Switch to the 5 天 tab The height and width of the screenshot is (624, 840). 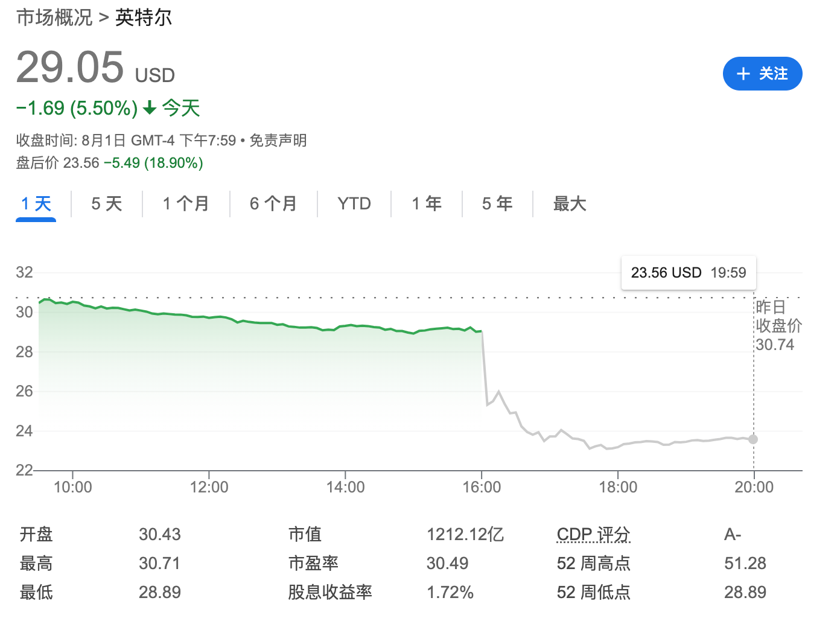coord(107,204)
